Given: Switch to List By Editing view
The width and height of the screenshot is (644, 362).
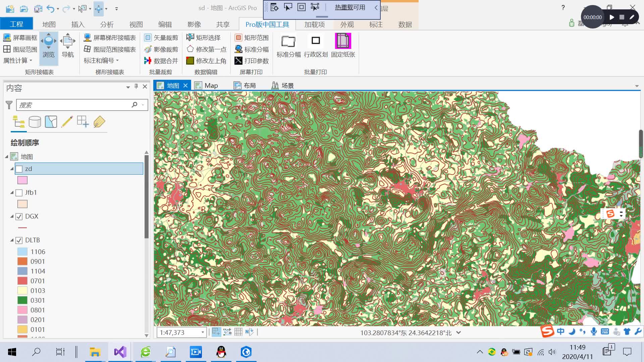Looking at the screenshot, I should (67, 122).
